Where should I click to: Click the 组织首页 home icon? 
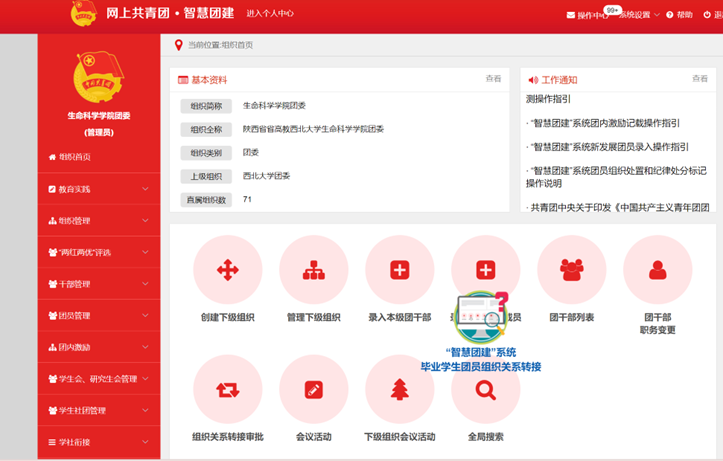pos(53,157)
